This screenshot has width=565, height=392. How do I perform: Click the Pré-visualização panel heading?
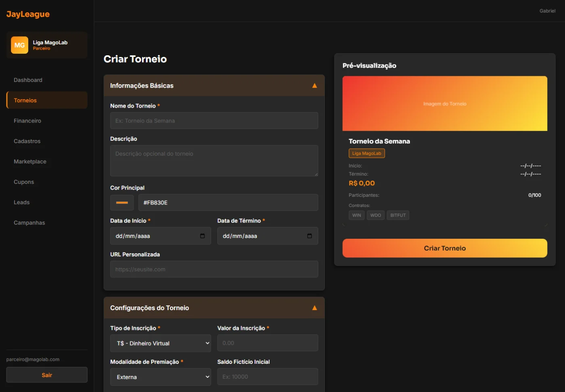click(369, 65)
